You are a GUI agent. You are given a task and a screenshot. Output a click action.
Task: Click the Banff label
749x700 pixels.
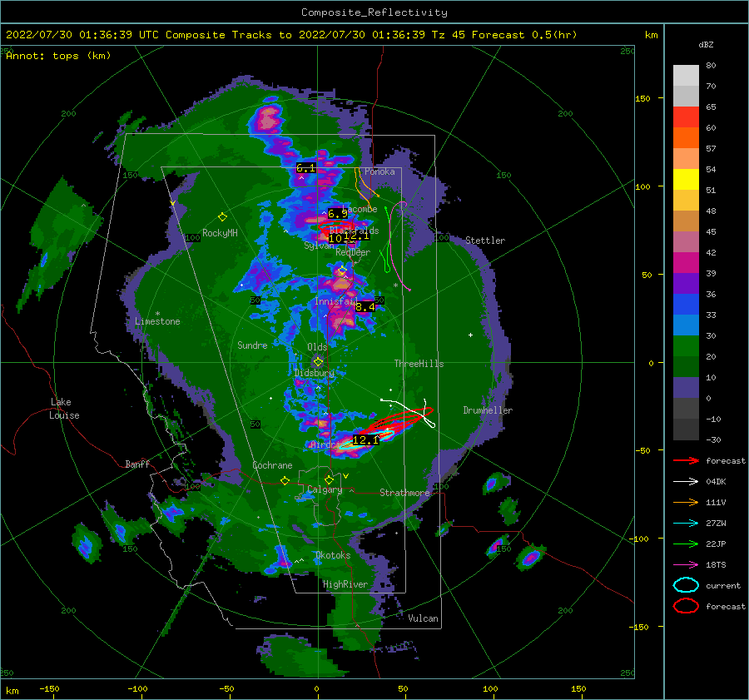137,464
